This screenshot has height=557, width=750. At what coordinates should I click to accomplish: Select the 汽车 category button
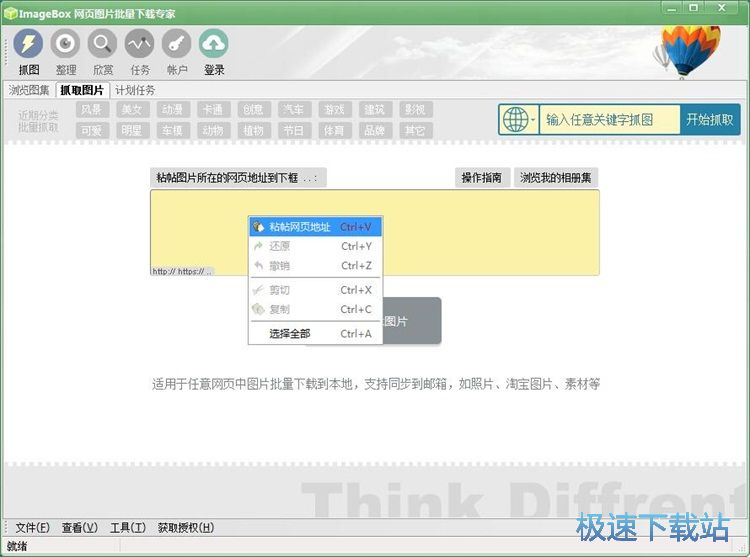pyautogui.click(x=295, y=109)
